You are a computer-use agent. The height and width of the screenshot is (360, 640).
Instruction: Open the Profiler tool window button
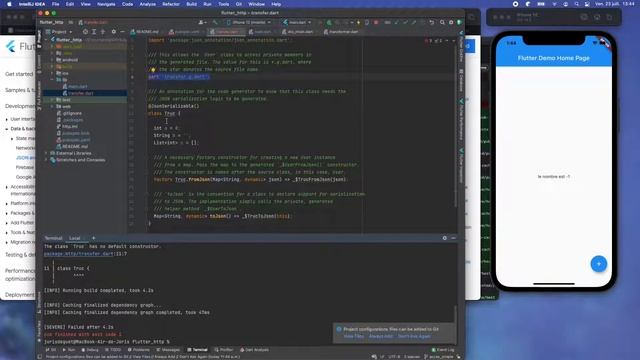224,350
